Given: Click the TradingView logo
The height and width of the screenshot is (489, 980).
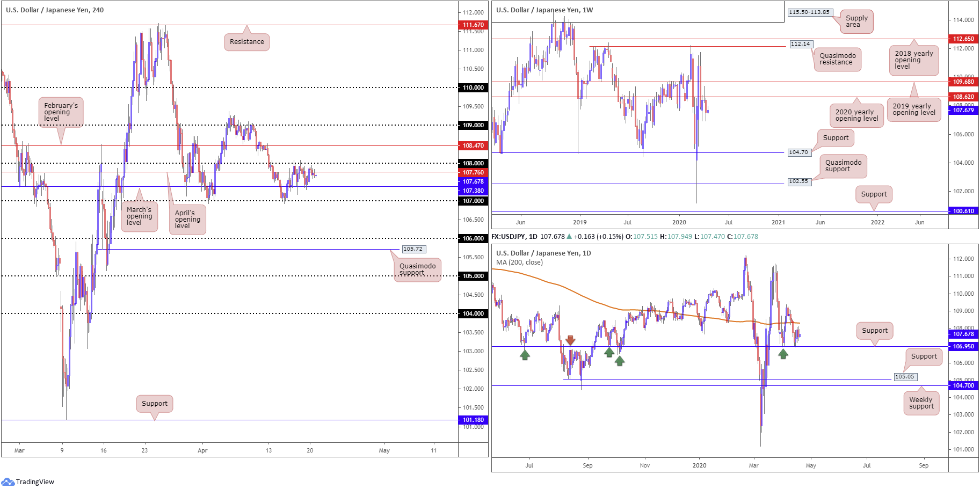Looking at the screenshot, I should click(28, 481).
